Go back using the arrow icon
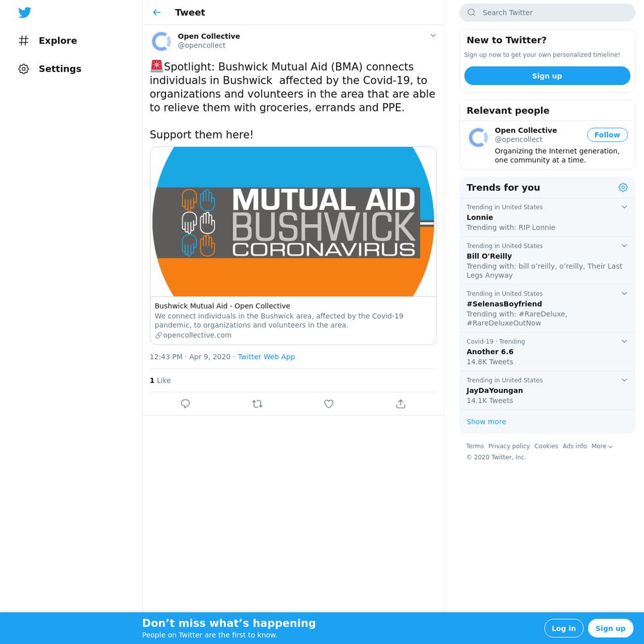This screenshot has width=644, height=644. pyautogui.click(x=157, y=12)
